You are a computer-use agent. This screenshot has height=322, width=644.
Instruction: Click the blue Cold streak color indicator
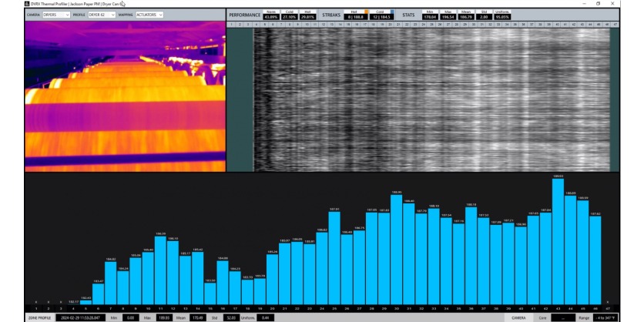tap(391, 12)
